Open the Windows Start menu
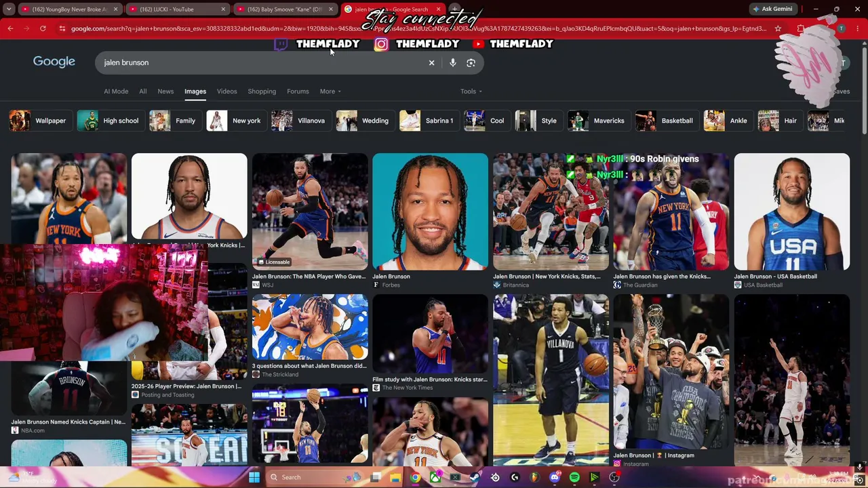This screenshot has width=868, height=488. (x=254, y=477)
